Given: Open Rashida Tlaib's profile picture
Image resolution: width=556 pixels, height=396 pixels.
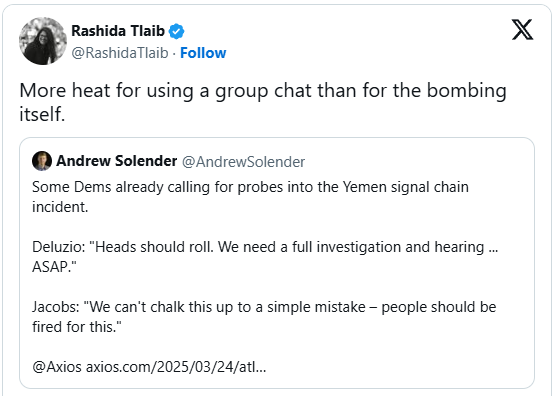Looking at the screenshot, I should (x=43, y=41).
